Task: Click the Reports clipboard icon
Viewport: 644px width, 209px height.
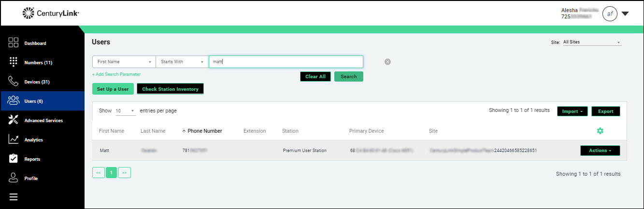Action: pyautogui.click(x=14, y=159)
